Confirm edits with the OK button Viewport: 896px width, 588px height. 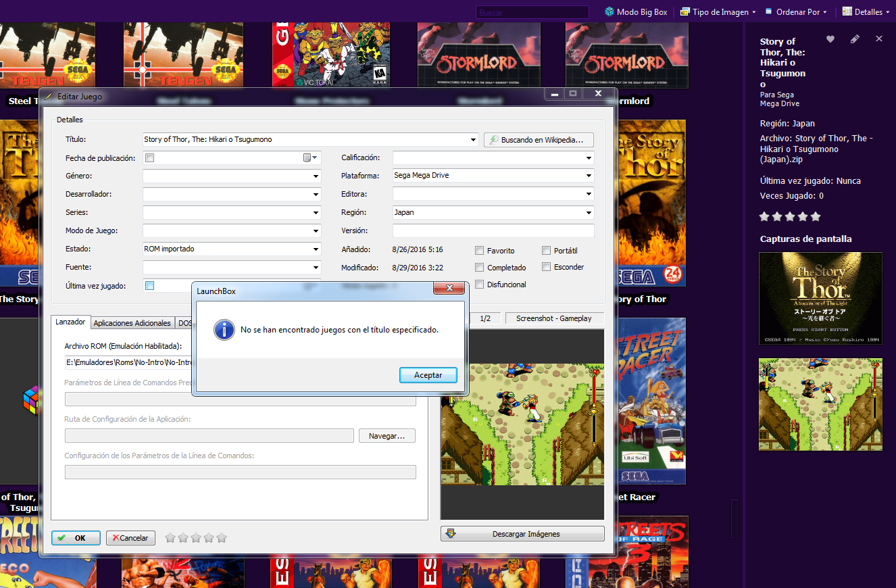(x=76, y=538)
